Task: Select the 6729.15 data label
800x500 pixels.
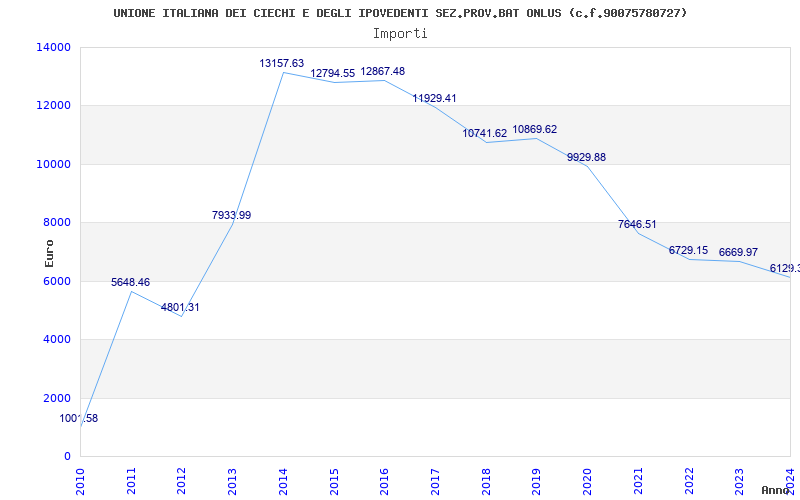Action: 688,251
